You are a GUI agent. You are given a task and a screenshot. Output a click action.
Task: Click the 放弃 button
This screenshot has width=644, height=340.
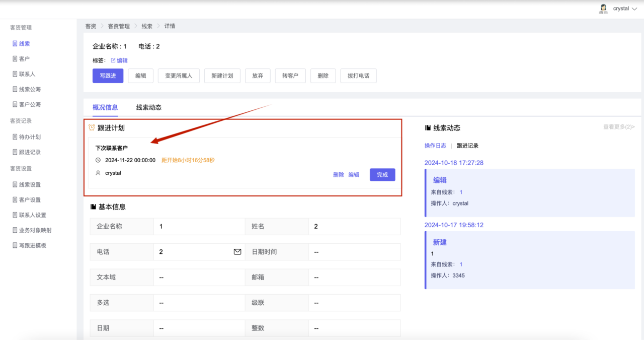(x=258, y=76)
